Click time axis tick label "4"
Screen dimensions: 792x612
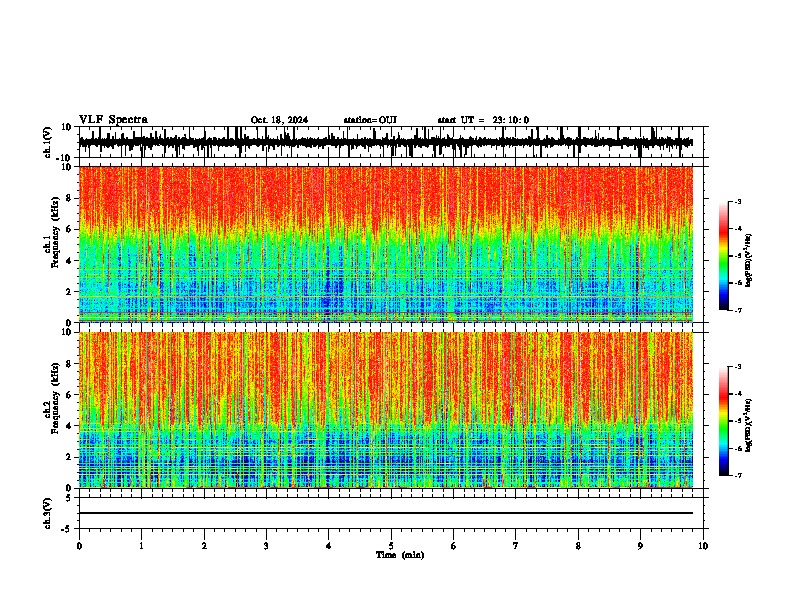(x=329, y=546)
